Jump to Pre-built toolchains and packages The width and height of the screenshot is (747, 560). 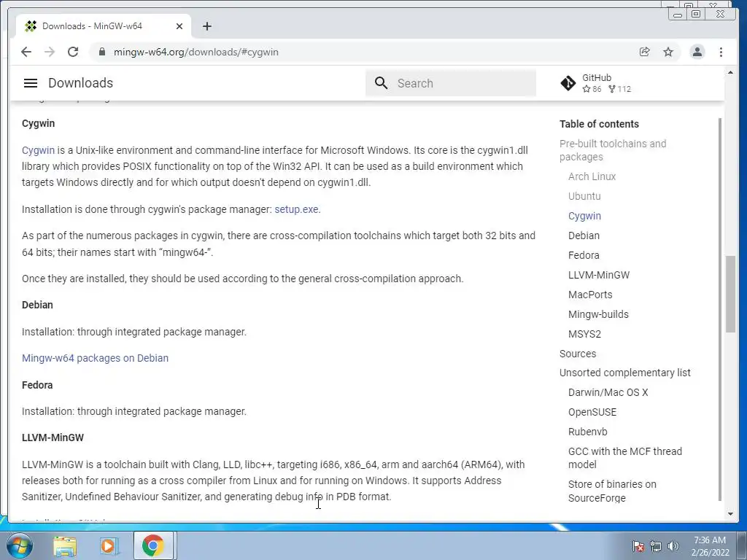pyautogui.click(x=613, y=150)
